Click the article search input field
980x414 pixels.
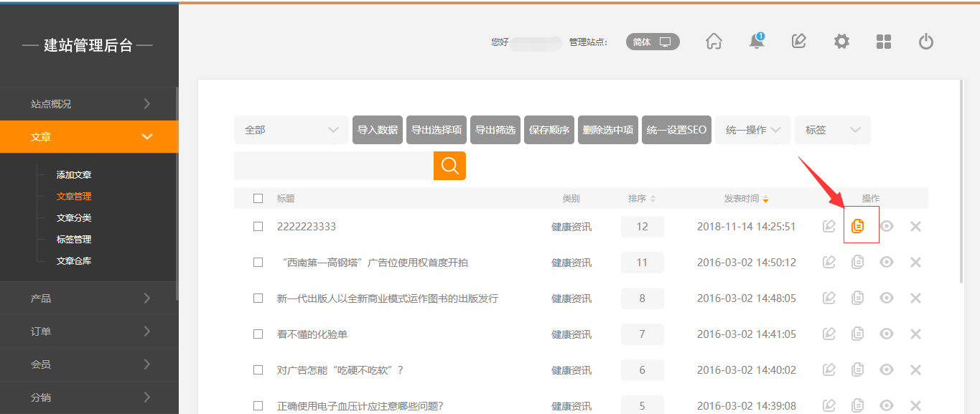(333, 166)
